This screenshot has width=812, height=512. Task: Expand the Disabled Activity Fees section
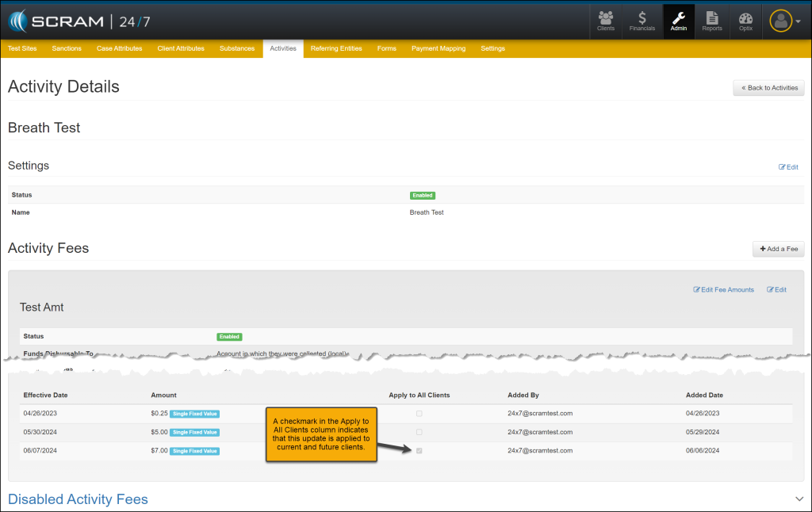tap(799, 499)
